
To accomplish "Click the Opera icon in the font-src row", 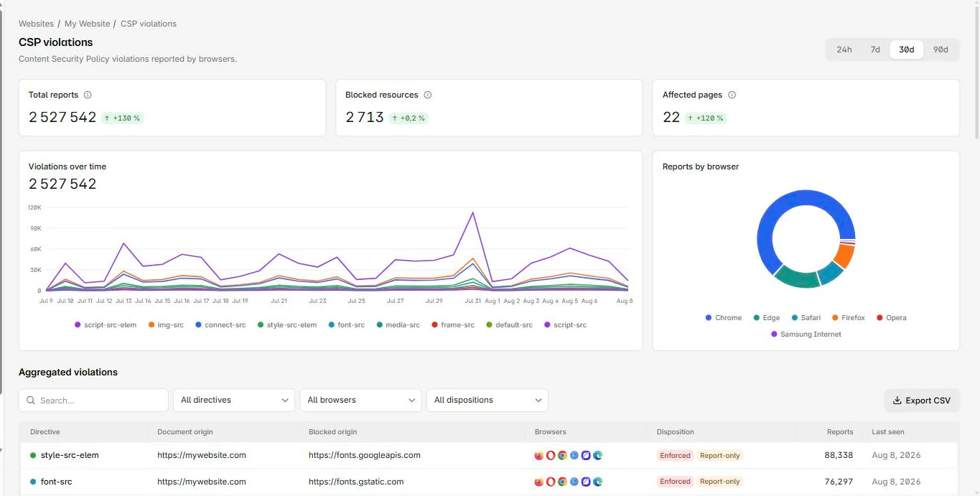I will coord(551,482).
